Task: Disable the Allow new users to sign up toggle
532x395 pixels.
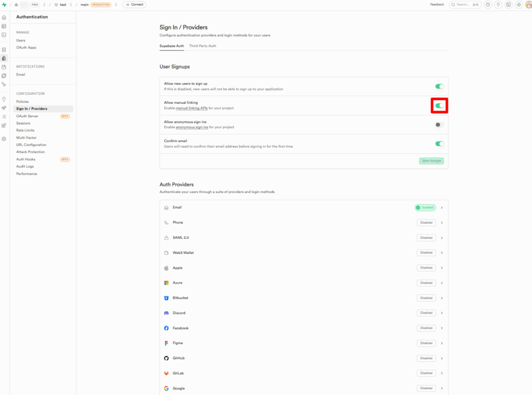Action: [x=440, y=87]
